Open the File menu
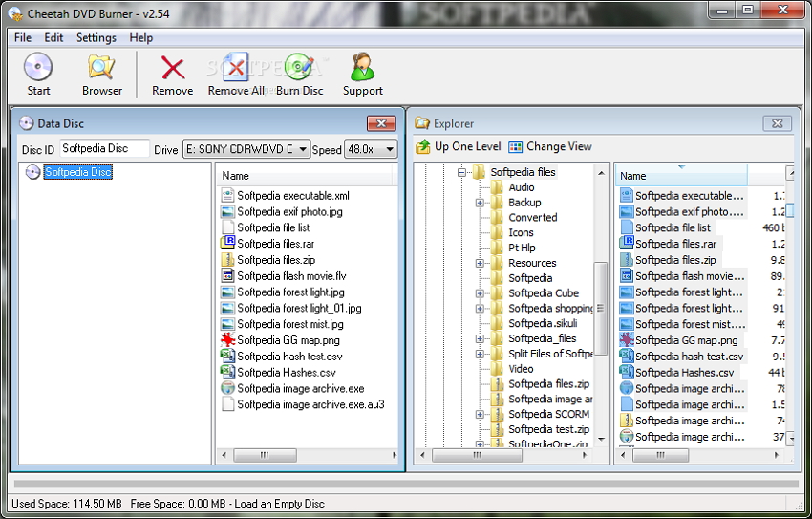Viewport: 812px width, 519px height. 23,38
